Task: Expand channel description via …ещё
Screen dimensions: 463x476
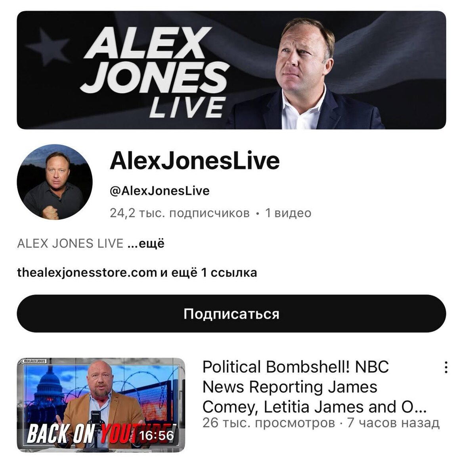Action: (x=146, y=243)
